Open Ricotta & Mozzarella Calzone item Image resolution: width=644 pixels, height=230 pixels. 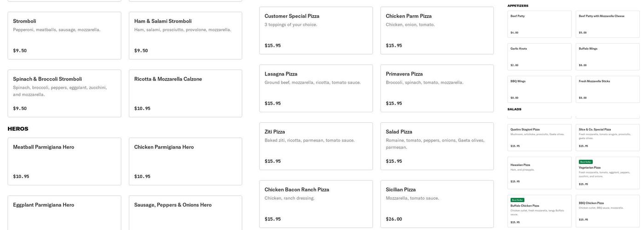(185, 93)
